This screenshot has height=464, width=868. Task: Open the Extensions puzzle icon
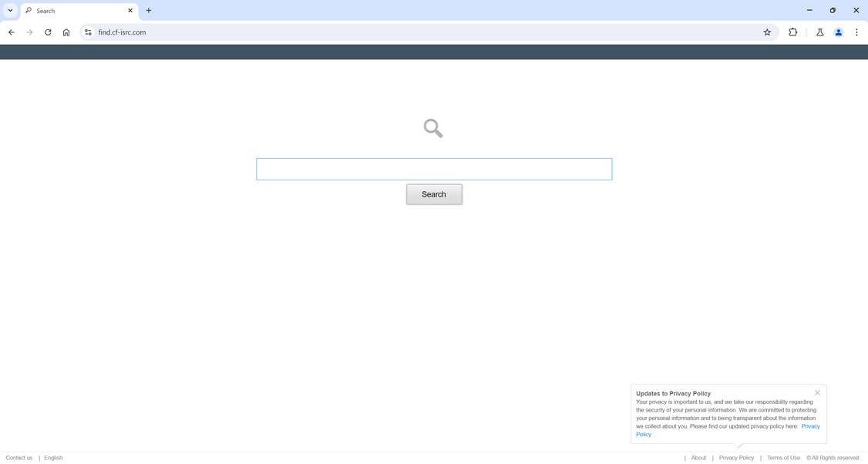point(792,32)
